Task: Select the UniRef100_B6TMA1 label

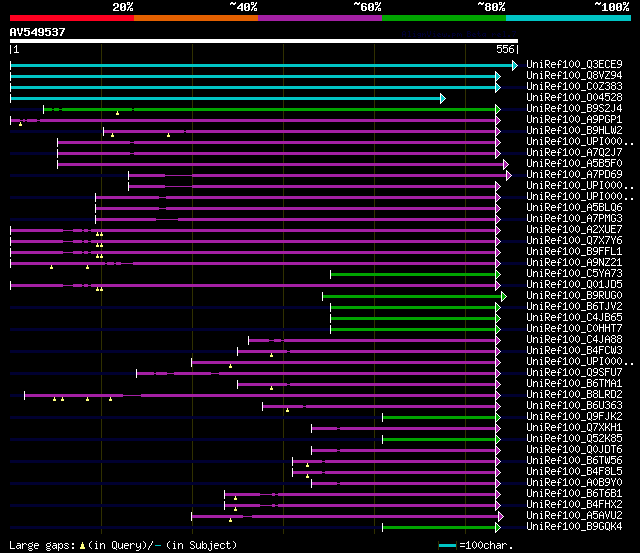Action: pyautogui.click(x=574, y=384)
